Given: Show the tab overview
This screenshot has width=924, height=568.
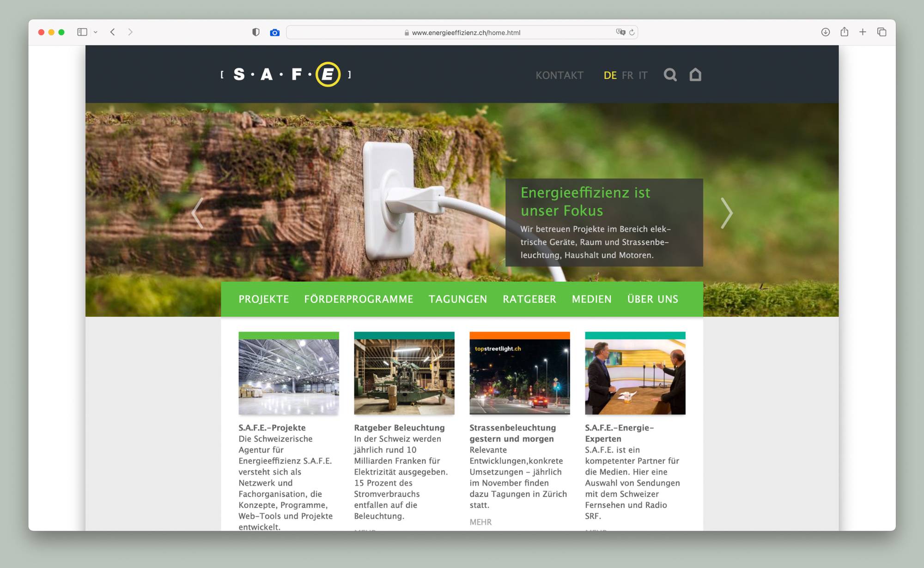Looking at the screenshot, I should 881,32.
